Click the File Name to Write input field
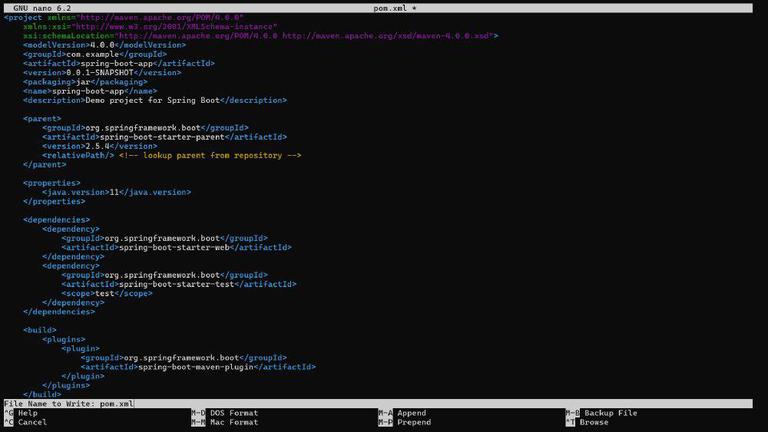The image size is (768, 432). click(378, 404)
